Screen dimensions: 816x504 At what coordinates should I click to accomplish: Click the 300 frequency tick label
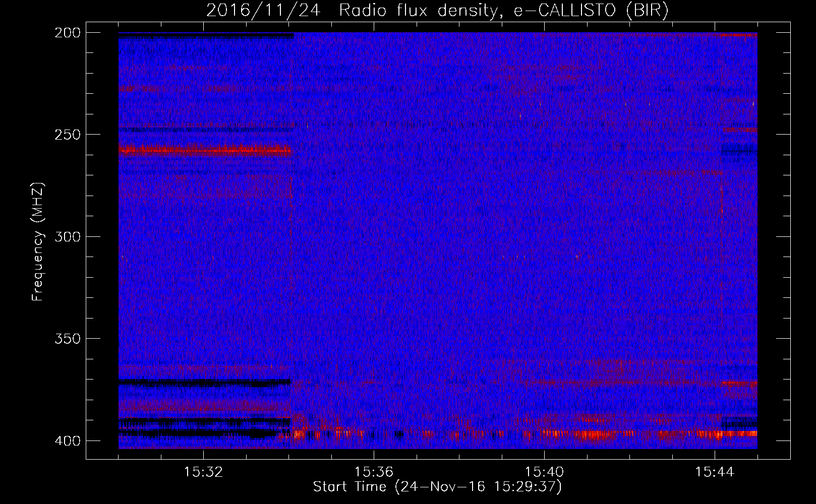tap(67, 236)
